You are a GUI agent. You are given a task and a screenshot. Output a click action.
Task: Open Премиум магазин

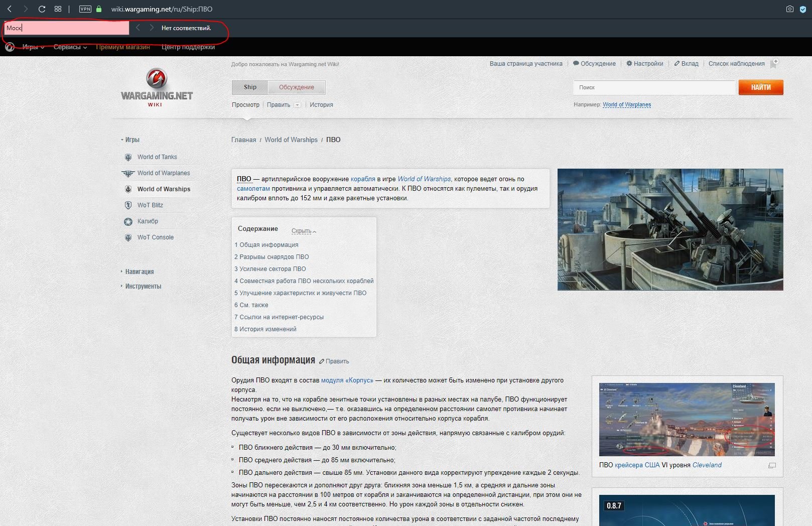[x=123, y=47]
